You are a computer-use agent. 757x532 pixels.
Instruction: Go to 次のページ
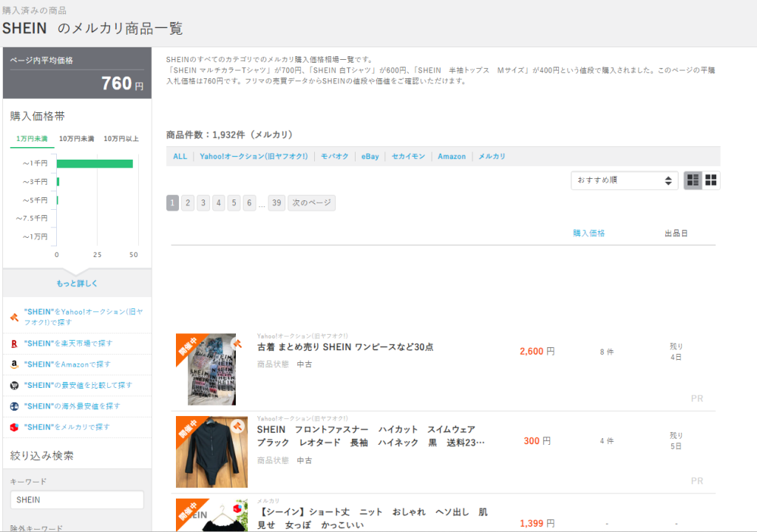311,203
